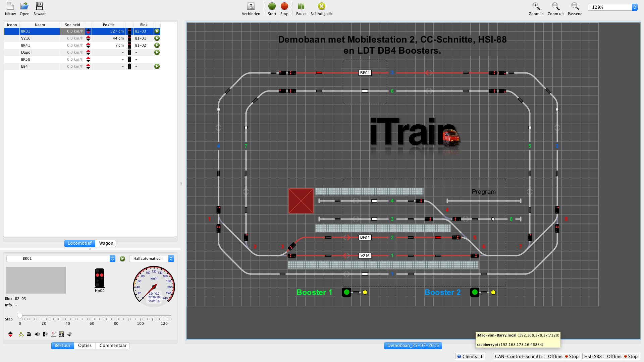Image resolution: width=644 pixels, height=362 pixels.
Task: Toggle direction arrows in control panel
Action: pyautogui.click(x=10, y=334)
